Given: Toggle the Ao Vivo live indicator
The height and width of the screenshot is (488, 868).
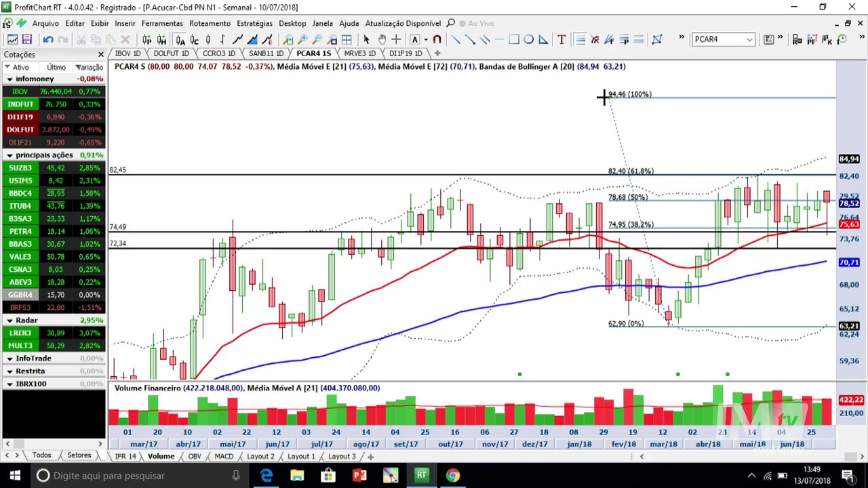Looking at the screenshot, I should coord(476,23).
